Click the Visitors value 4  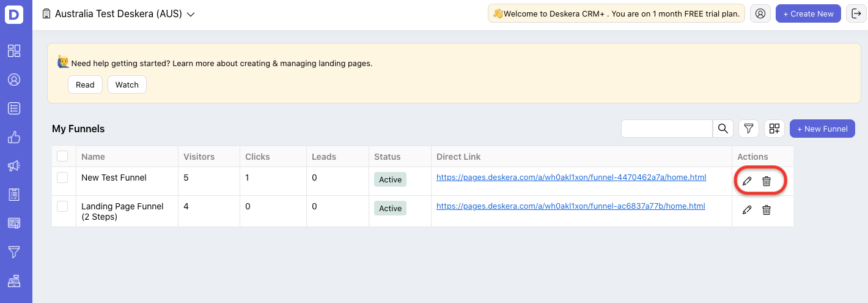tap(186, 206)
